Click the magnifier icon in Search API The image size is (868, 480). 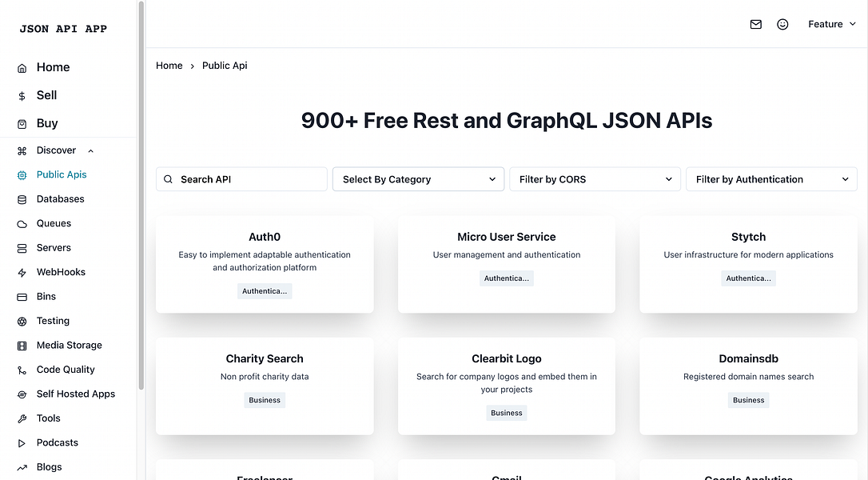tap(169, 179)
